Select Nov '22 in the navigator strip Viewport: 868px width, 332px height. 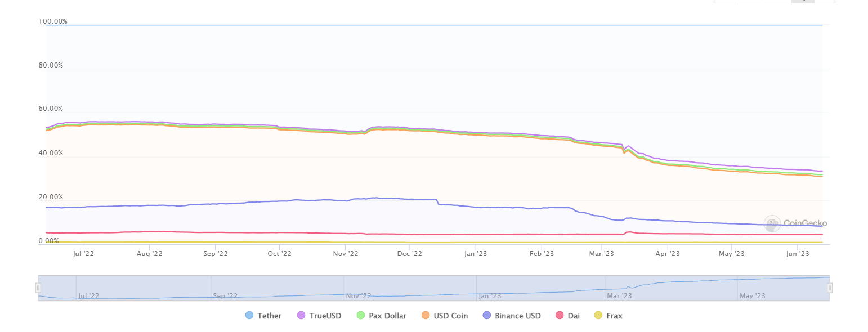click(x=358, y=296)
